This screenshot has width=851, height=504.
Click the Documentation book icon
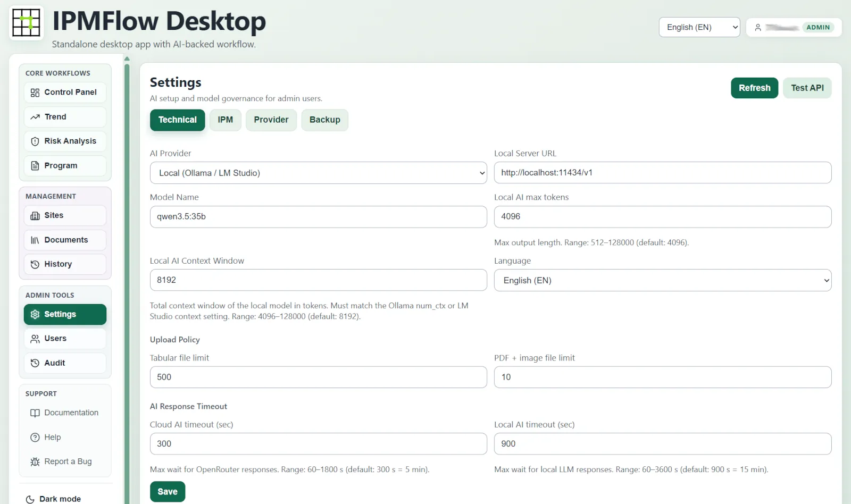click(x=35, y=414)
